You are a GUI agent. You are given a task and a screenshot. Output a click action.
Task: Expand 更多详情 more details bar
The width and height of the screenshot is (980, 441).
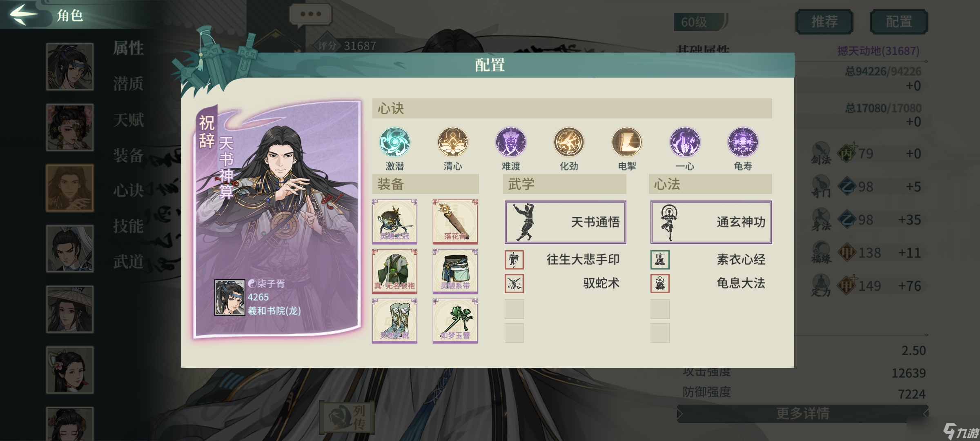(803, 414)
